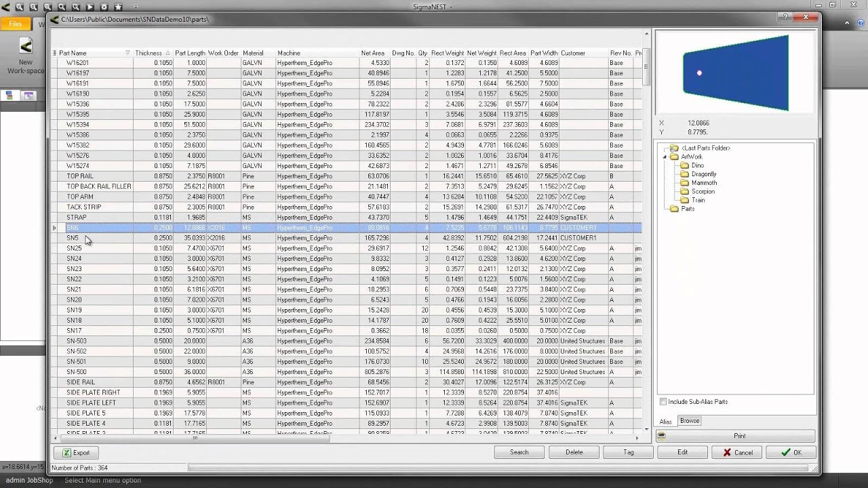
Task: Click the Delete button
Action: 574,452
